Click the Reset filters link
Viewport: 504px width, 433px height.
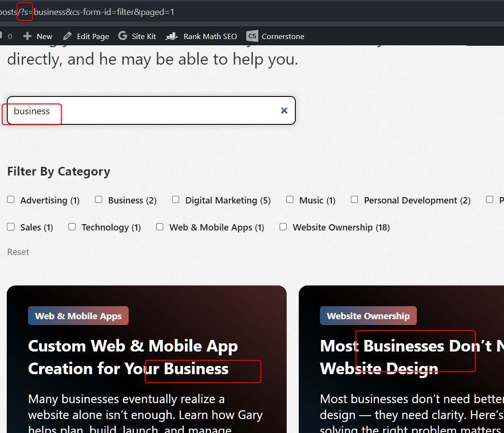pos(18,252)
